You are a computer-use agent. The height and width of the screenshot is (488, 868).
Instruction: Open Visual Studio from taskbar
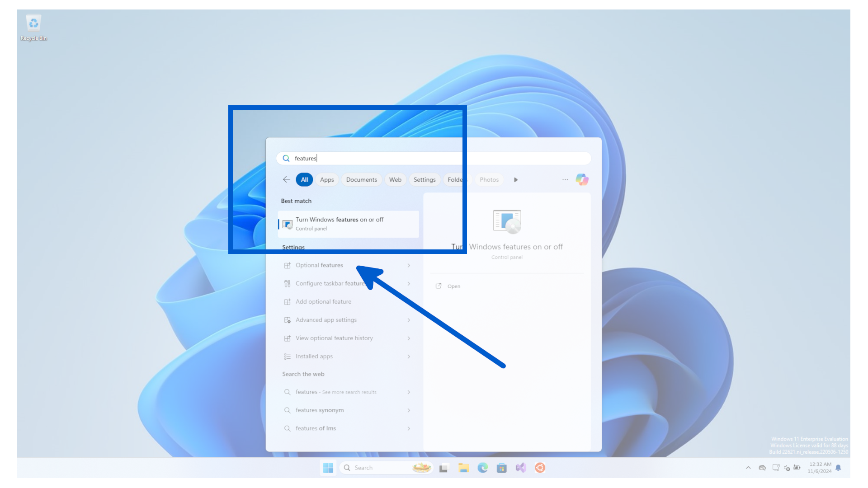click(x=521, y=468)
